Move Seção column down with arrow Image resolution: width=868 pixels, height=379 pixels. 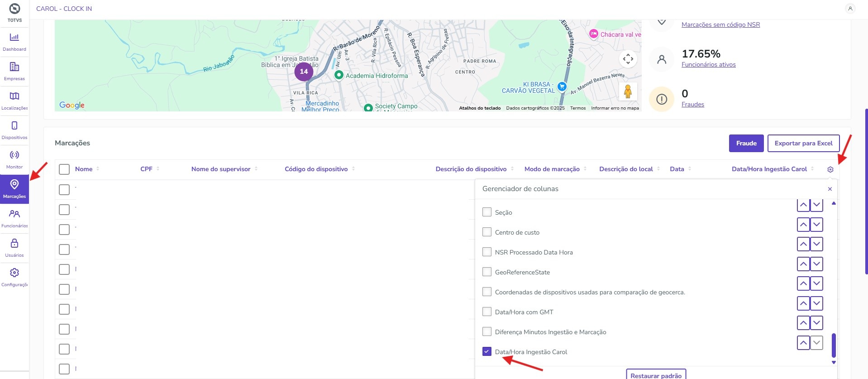coord(816,205)
